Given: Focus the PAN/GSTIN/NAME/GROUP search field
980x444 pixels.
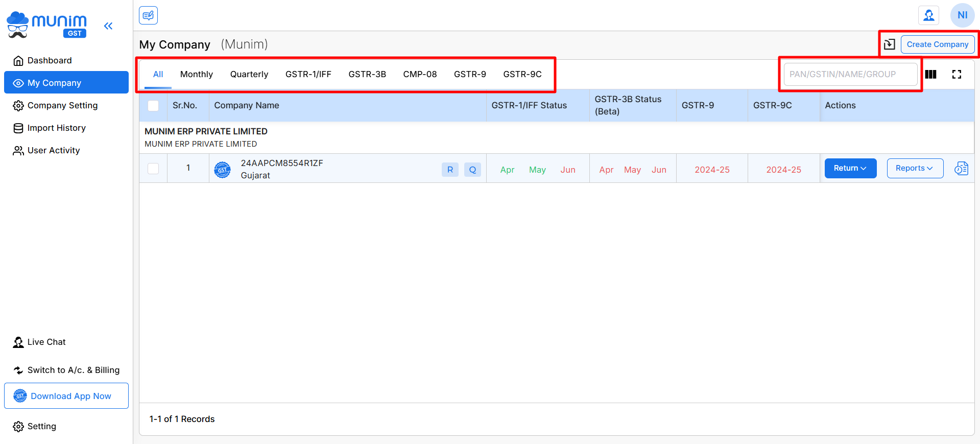Looking at the screenshot, I should point(851,75).
